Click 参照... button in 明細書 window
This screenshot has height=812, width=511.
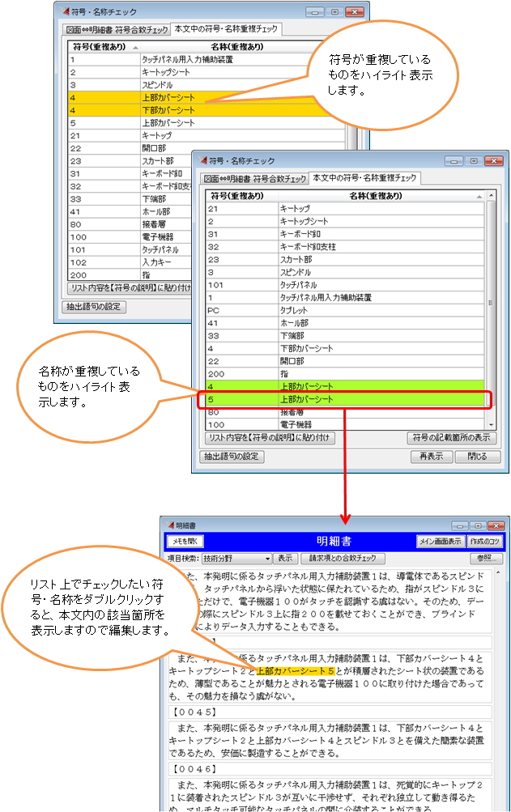tap(487, 559)
